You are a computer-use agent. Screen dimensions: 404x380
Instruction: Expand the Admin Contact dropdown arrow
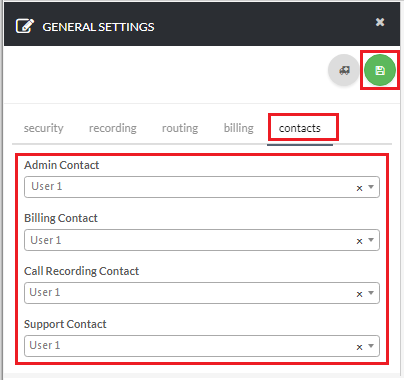371,187
